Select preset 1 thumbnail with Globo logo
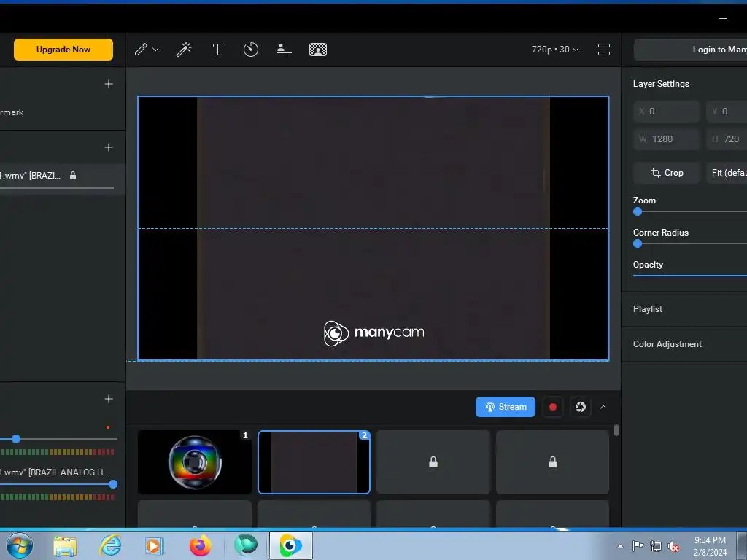This screenshot has height=560, width=747. [x=194, y=462]
